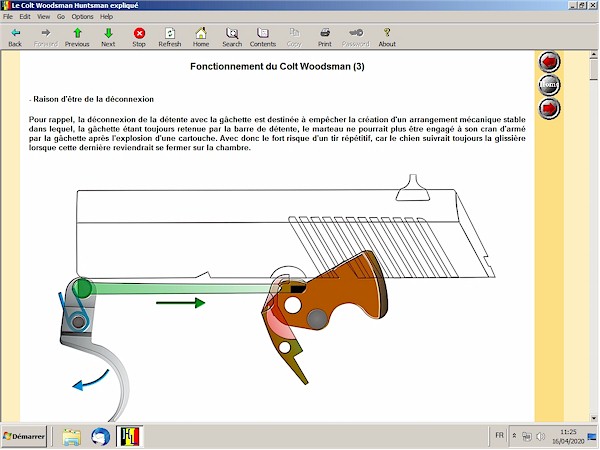This screenshot has width=600, height=450.
Task: Select the HL application taskbar icon
Action: pos(130,436)
